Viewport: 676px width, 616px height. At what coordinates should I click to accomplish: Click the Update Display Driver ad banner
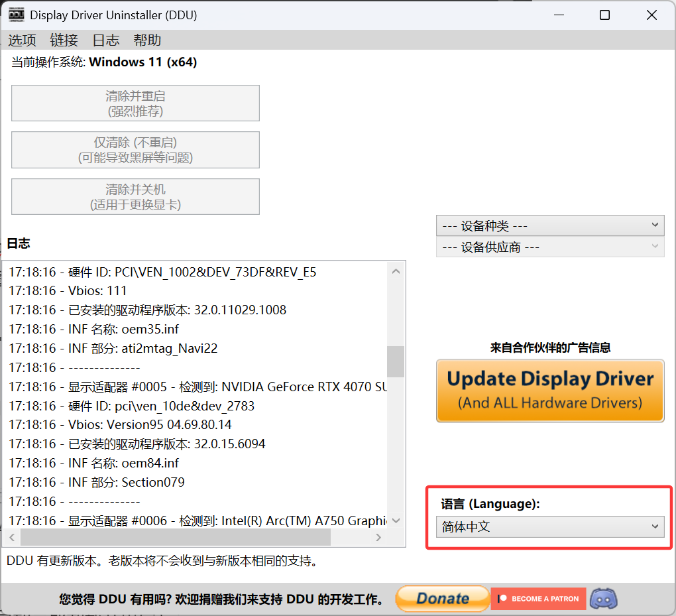[550, 391]
